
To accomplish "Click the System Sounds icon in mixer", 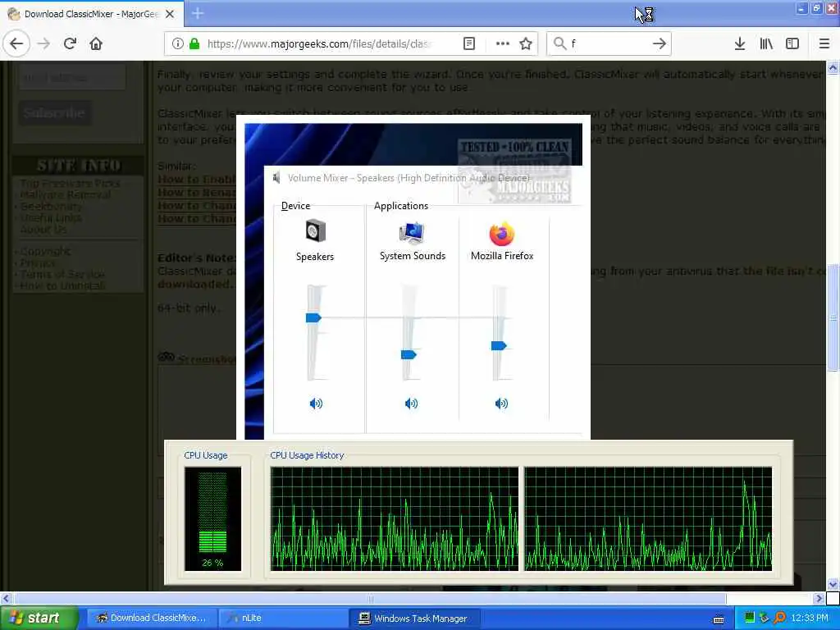I will [x=412, y=232].
